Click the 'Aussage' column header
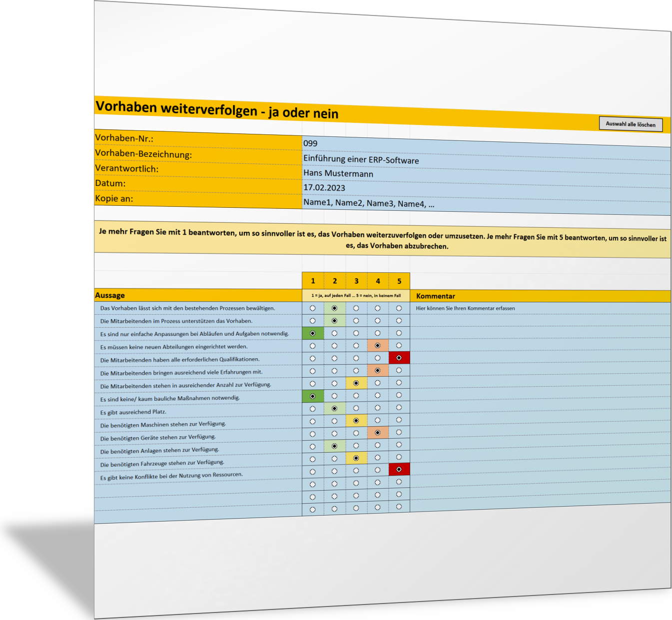Image resolution: width=672 pixels, height=620 pixels. pyautogui.click(x=110, y=295)
